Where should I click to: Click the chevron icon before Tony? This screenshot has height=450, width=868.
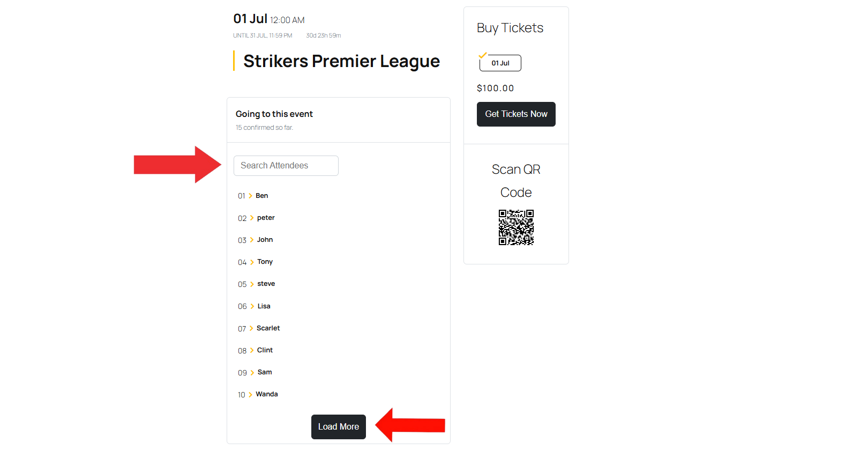point(252,262)
